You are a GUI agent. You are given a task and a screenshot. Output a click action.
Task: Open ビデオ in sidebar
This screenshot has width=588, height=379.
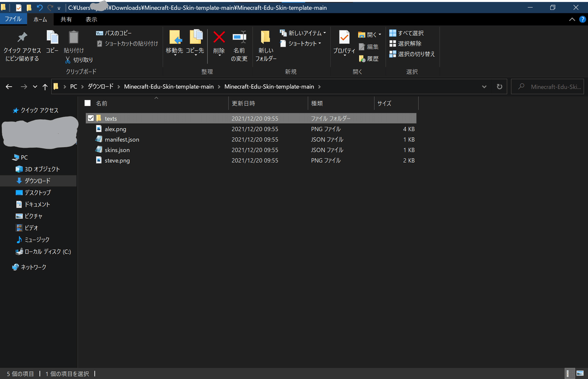pos(27,228)
